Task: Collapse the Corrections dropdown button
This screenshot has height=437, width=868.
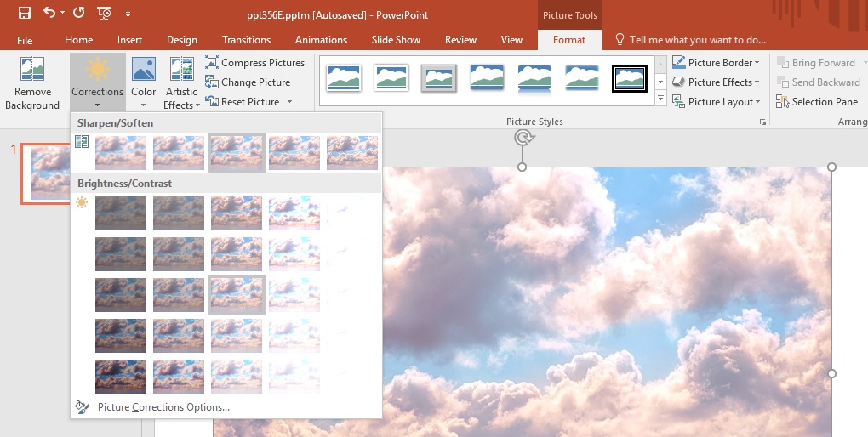Action: [x=97, y=83]
